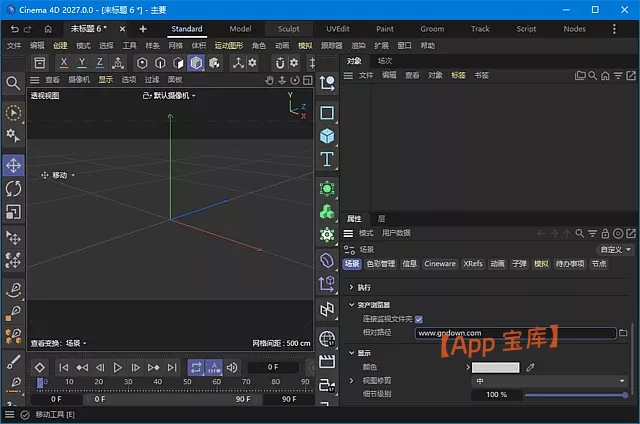
Task: Collapse the 资产浏览器 section
Action: pos(351,304)
